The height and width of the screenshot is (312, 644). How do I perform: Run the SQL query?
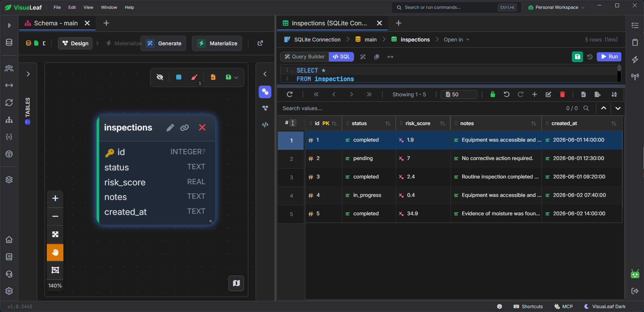coord(609,57)
